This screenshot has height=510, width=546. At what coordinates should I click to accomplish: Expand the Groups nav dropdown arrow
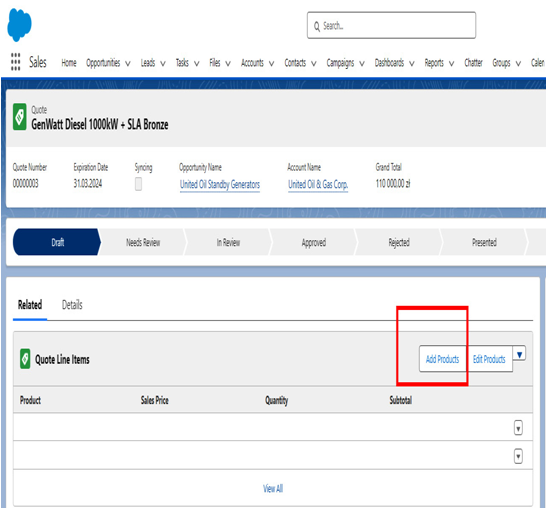(518, 64)
